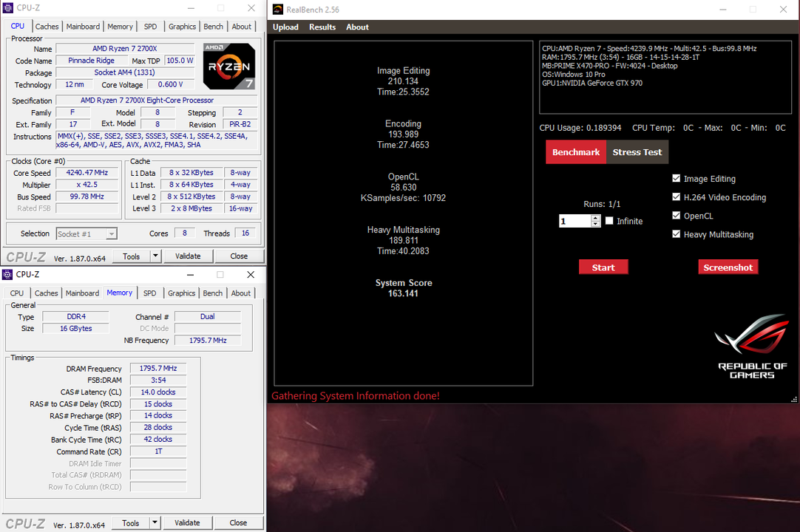Click the red Start button
The image size is (800, 532).
603,267
